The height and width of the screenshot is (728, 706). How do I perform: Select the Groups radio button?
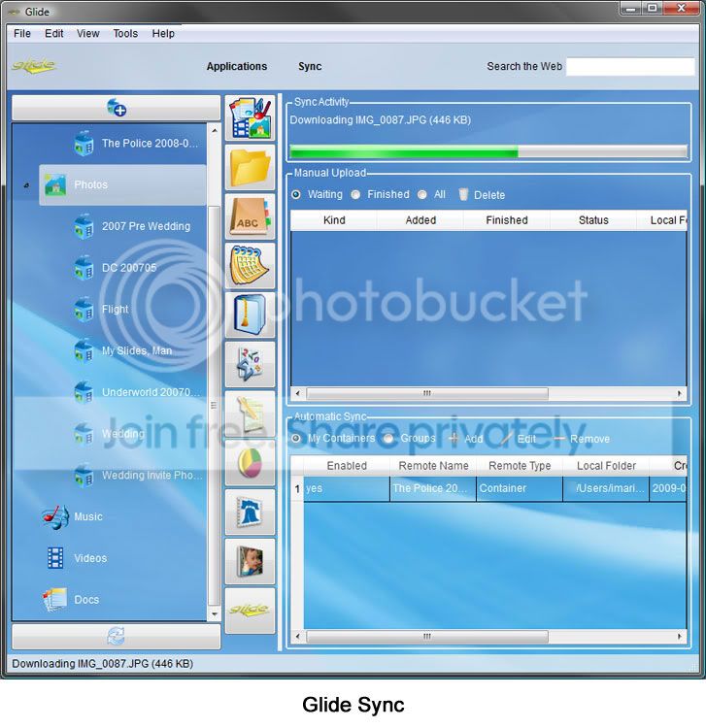[x=388, y=439]
